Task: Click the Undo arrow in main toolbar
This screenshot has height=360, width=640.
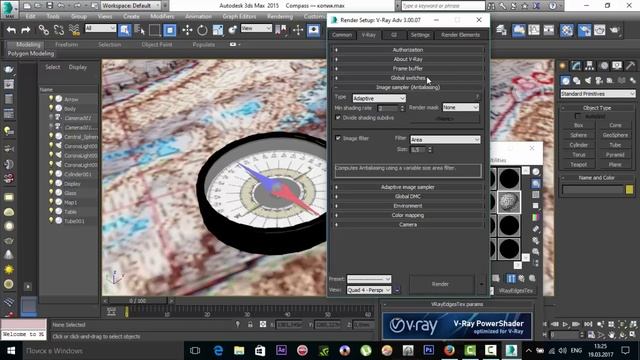Action: tap(11, 30)
